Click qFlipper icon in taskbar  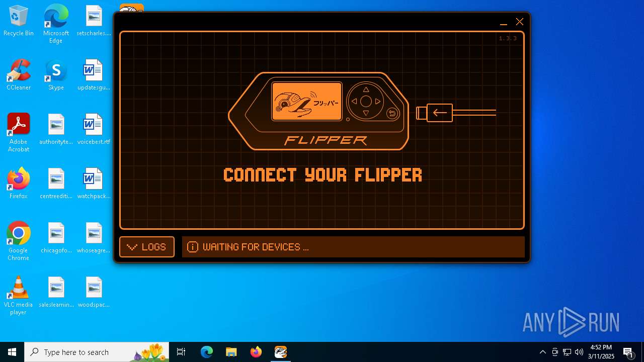pos(281,352)
